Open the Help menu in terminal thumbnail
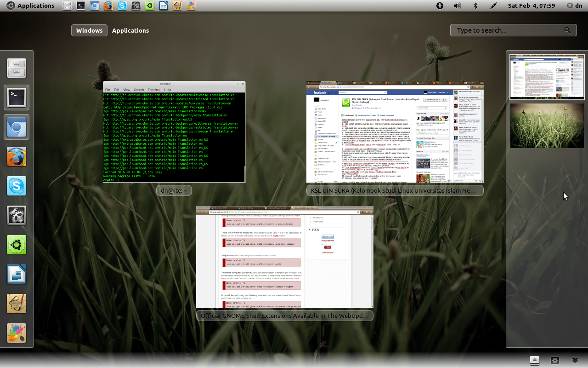Image resolution: width=588 pixels, height=368 pixels. point(168,90)
